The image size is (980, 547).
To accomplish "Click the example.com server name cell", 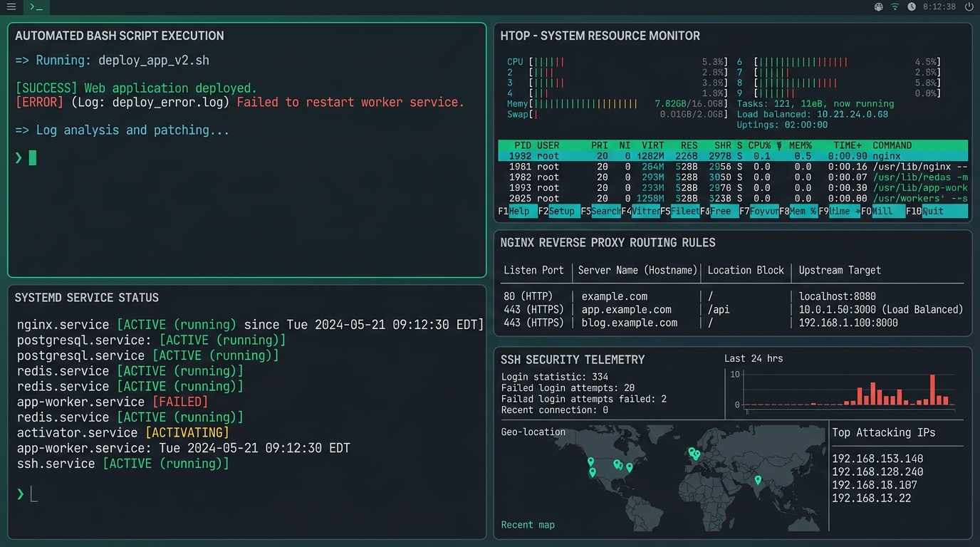I will (x=615, y=296).
